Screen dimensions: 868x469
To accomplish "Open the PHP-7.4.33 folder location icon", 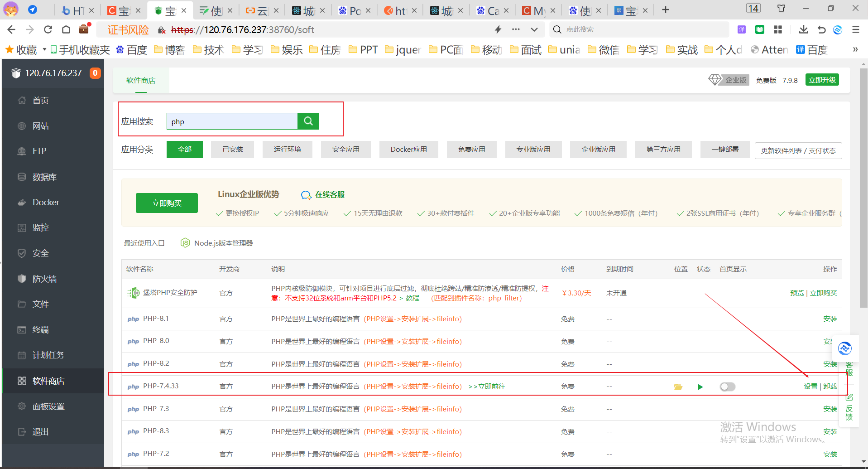I will coord(678,387).
